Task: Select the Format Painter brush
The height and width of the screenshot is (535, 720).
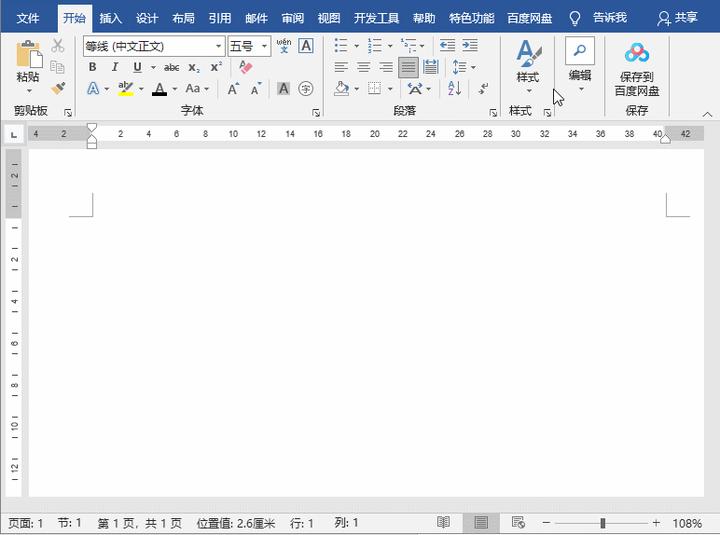Action: pyautogui.click(x=58, y=88)
